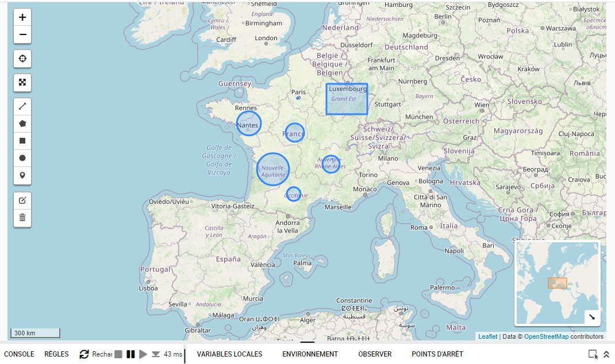Image resolution: width=615 pixels, height=364 pixels.
Task: Select the draw rectangle tool
Action: 22,141
